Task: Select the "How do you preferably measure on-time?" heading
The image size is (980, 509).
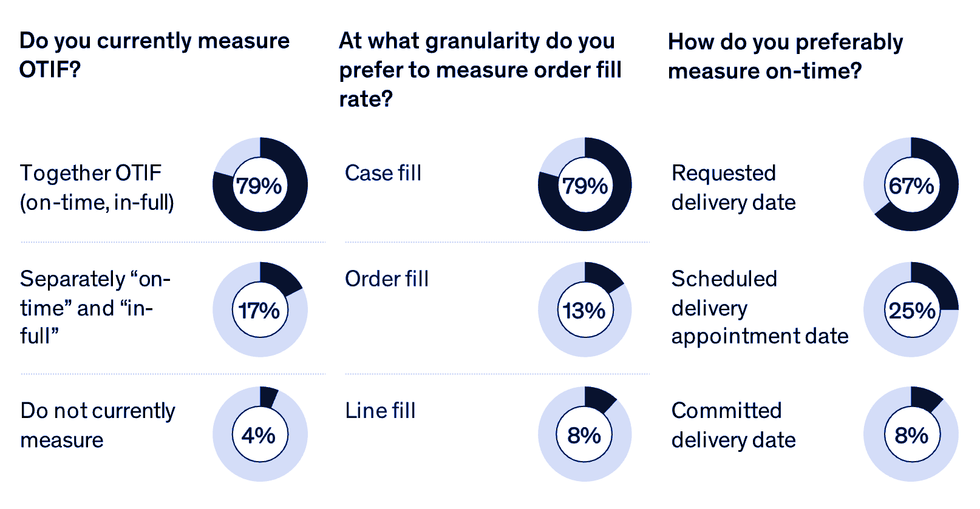Action: click(x=785, y=56)
